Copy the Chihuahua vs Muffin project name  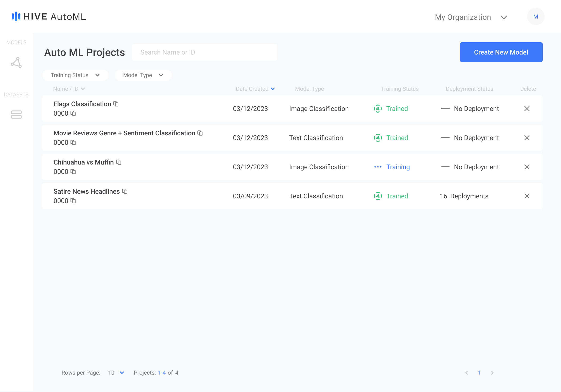[x=119, y=162]
